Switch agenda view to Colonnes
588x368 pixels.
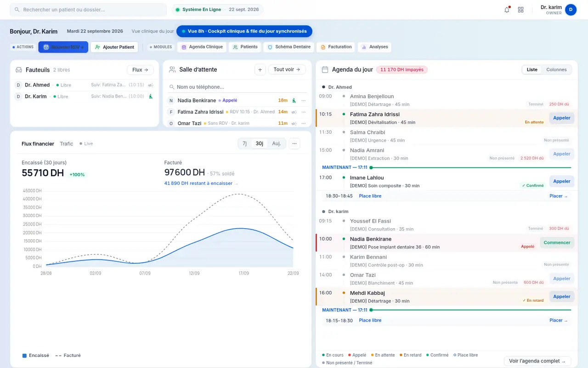click(x=556, y=69)
